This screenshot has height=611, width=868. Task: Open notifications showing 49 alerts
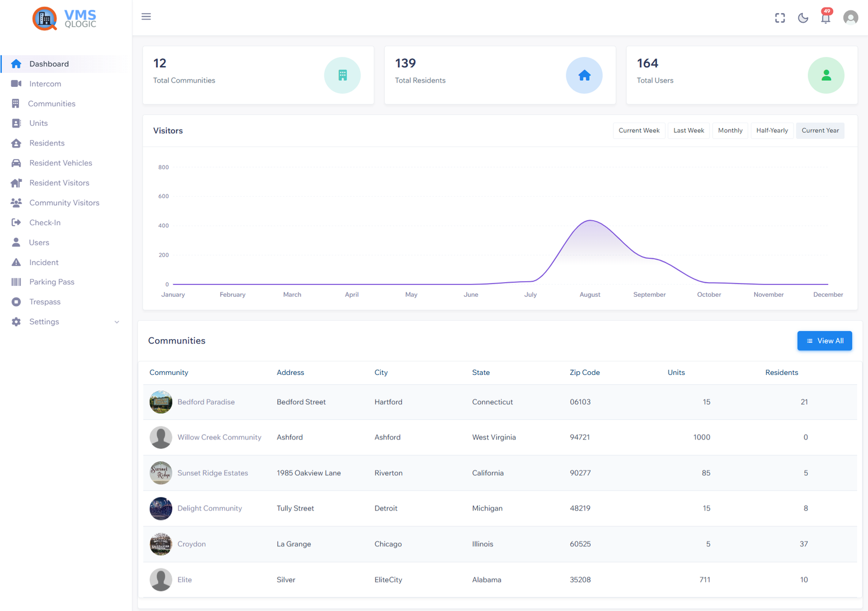click(825, 18)
